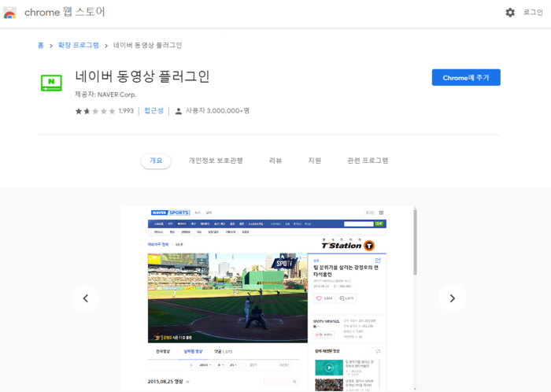Click the heart like button in screenshot
551x392 pixels.
324,298
